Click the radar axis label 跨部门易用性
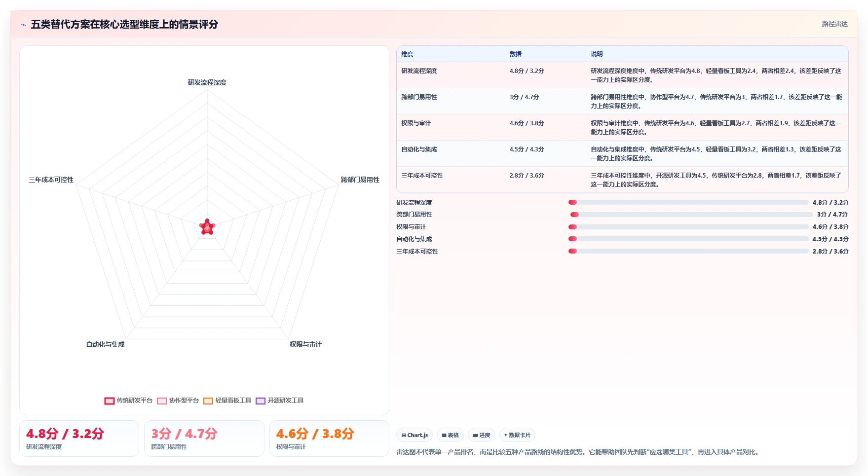Screen dimensions: 868x476 point(360,180)
